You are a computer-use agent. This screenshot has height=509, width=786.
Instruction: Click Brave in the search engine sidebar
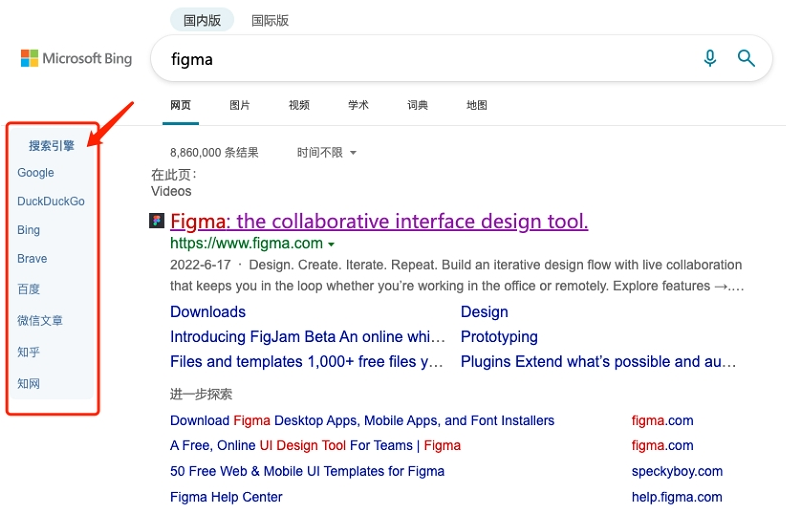tap(32, 259)
